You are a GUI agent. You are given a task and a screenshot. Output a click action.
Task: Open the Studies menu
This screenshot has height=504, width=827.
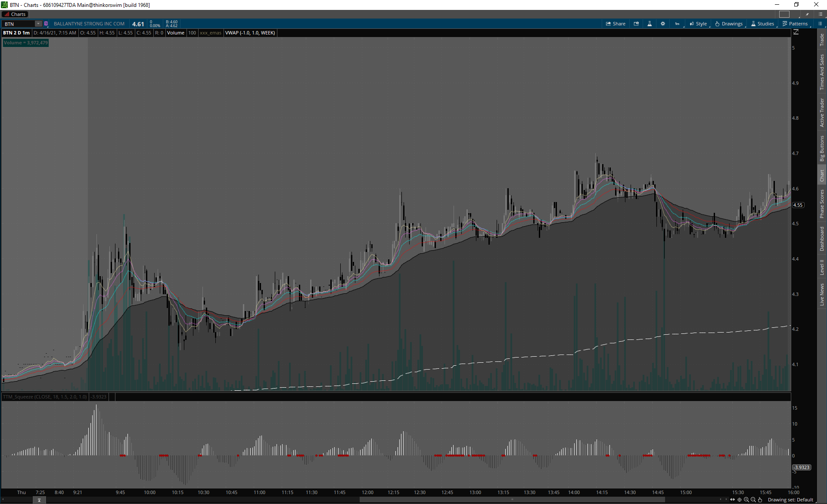(763, 24)
